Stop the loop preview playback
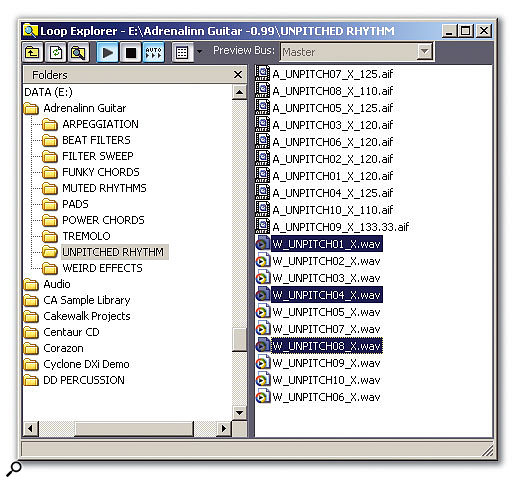The height and width of the screenshot is (483, 512). 130,52
